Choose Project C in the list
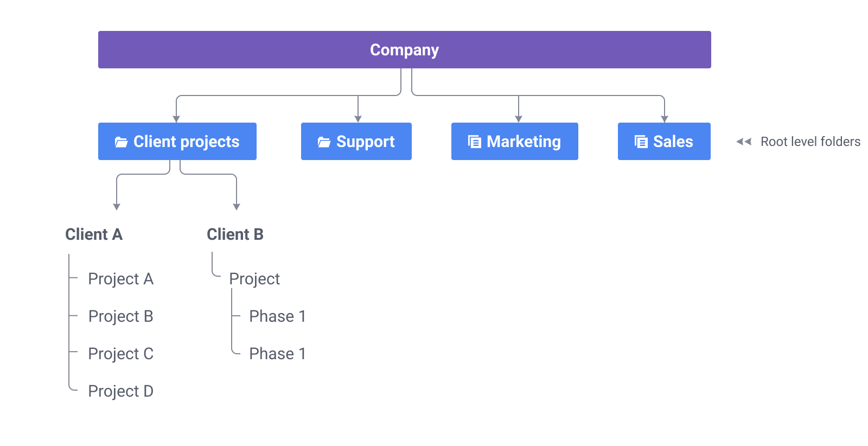Viewport: 868px width, 446px height. (120, 354)
